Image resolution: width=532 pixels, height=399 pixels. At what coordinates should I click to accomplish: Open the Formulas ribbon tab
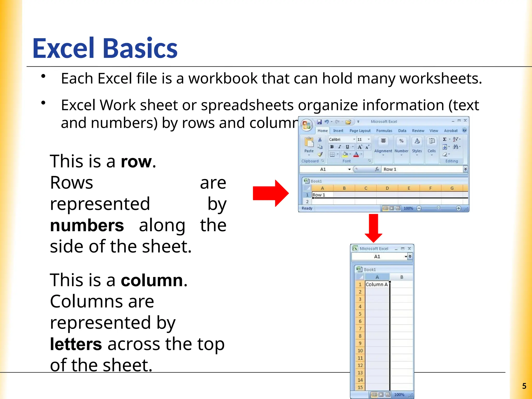click(384, 131)
